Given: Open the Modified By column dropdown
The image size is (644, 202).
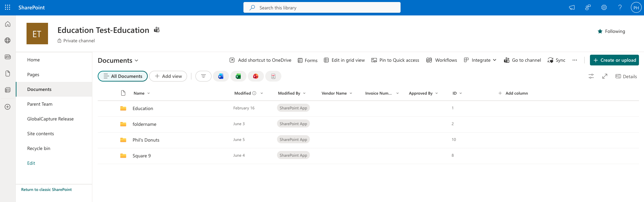Looking at the screenshot, I should click(304, 93).
